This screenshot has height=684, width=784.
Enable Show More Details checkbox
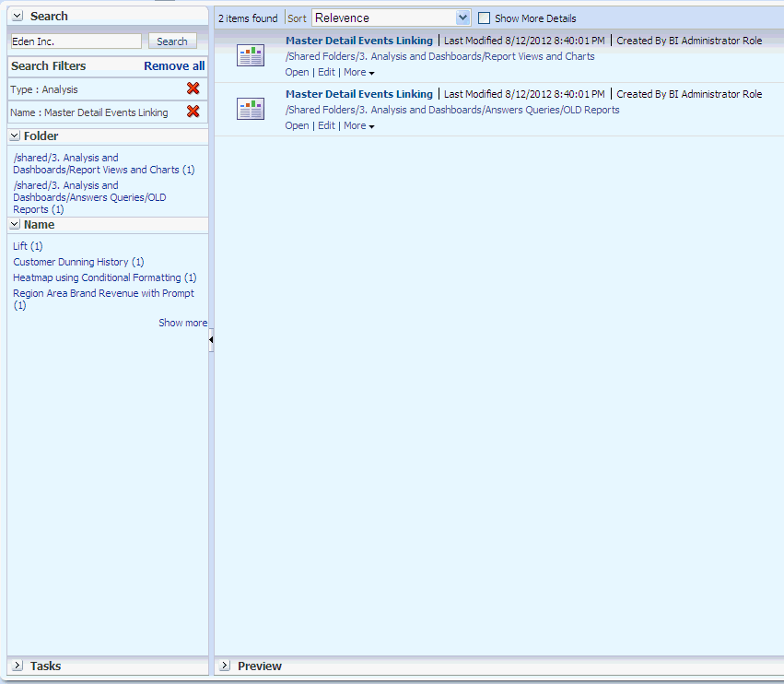[x=485, y=18]
